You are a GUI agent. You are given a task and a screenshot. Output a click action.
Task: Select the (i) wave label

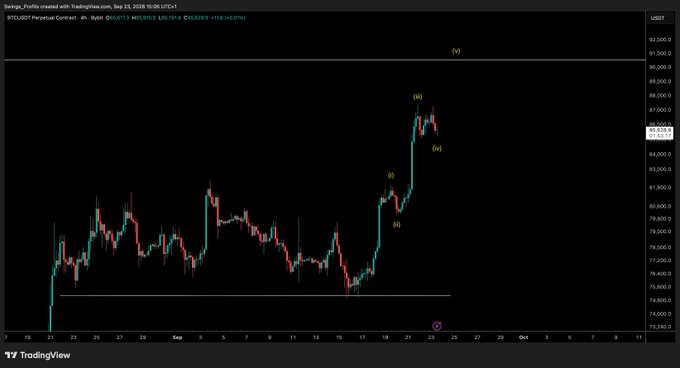point(391,176)
